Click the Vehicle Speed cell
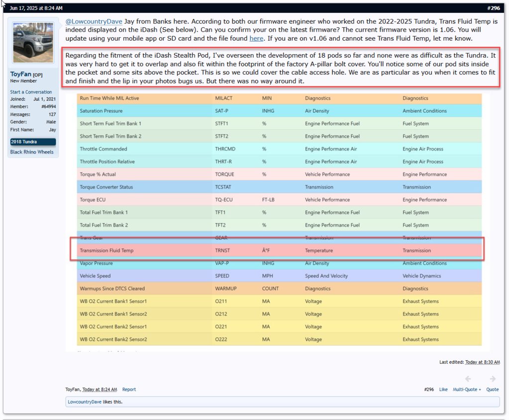Screen dimensions: 509x420 95,276
